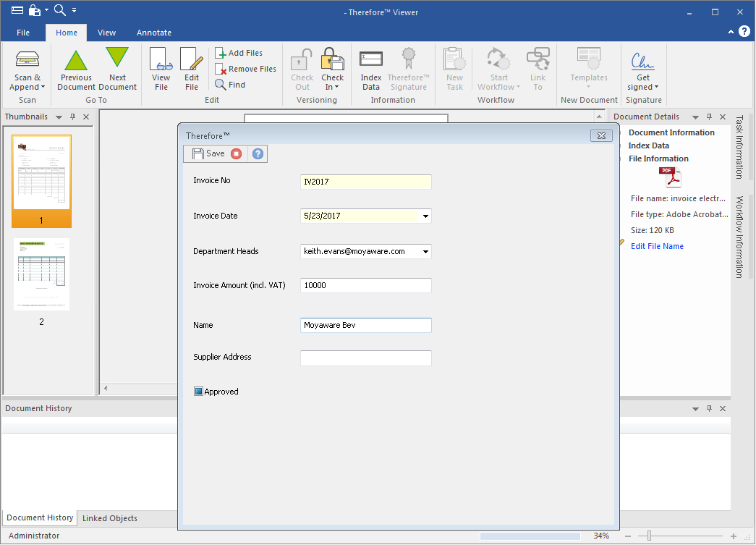Viewport: 756px width, 545px height.
Task: Click the Next Document arrow icon
Action: (117, 58)
